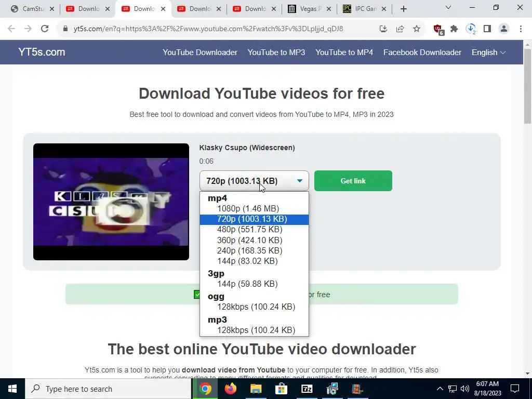Select 3gp 144p (59.88 KB) option

point(254,284)
